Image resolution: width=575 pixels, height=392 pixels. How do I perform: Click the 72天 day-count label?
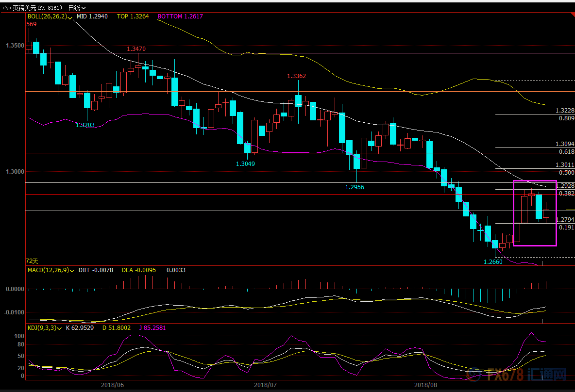(32, 261)
